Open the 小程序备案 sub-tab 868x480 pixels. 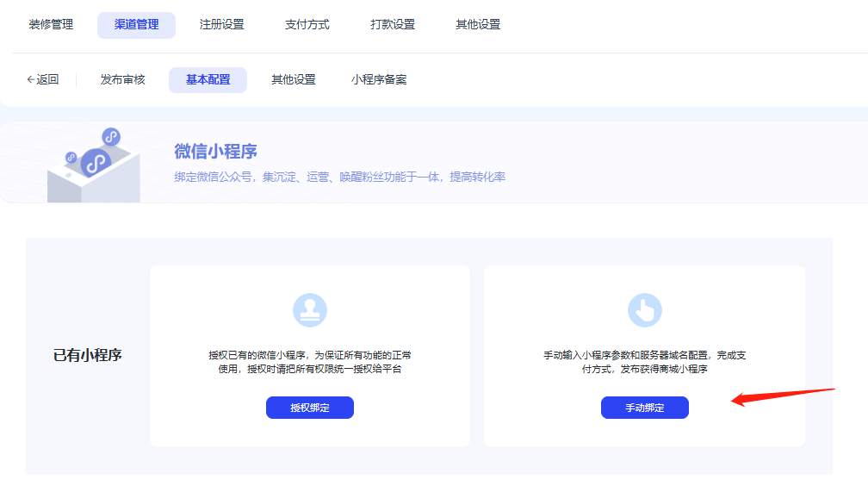[379, 79]
